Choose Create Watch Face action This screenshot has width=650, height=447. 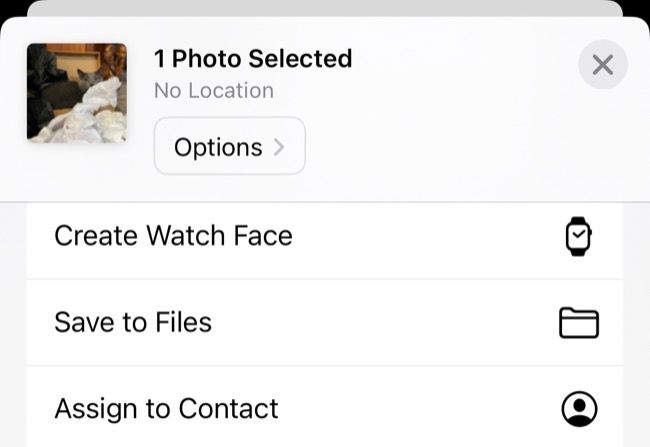pos(173,236)
